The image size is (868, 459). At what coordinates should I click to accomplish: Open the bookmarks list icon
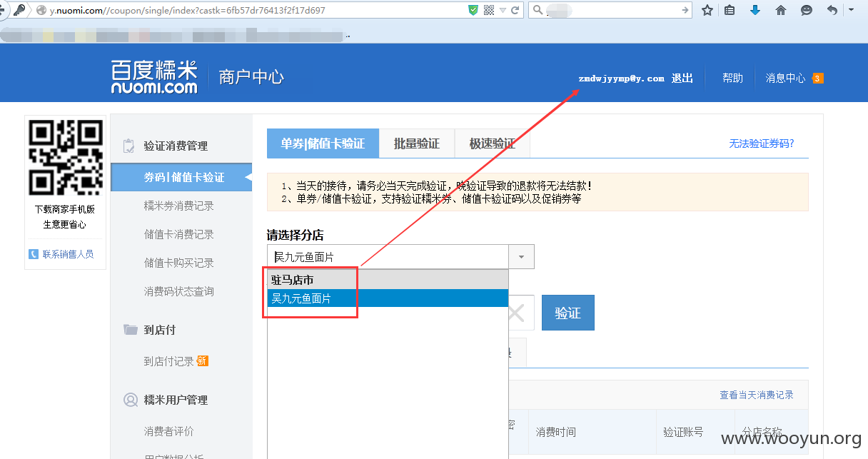(x=730, y=10)
